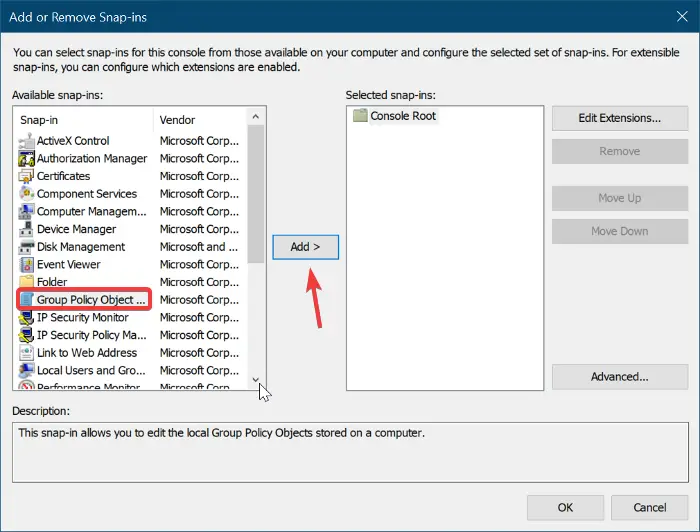Image resolution: width=700 pixels, height=532 pixels.
Task: Click the Add > button
Action: point(305,247)
